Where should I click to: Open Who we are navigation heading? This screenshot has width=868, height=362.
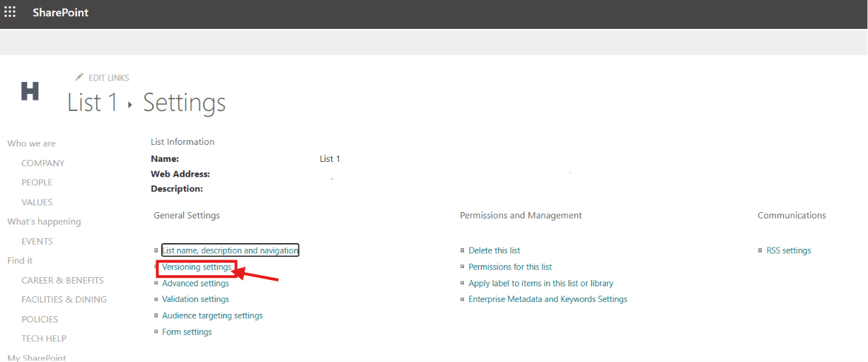click(31, 144)
